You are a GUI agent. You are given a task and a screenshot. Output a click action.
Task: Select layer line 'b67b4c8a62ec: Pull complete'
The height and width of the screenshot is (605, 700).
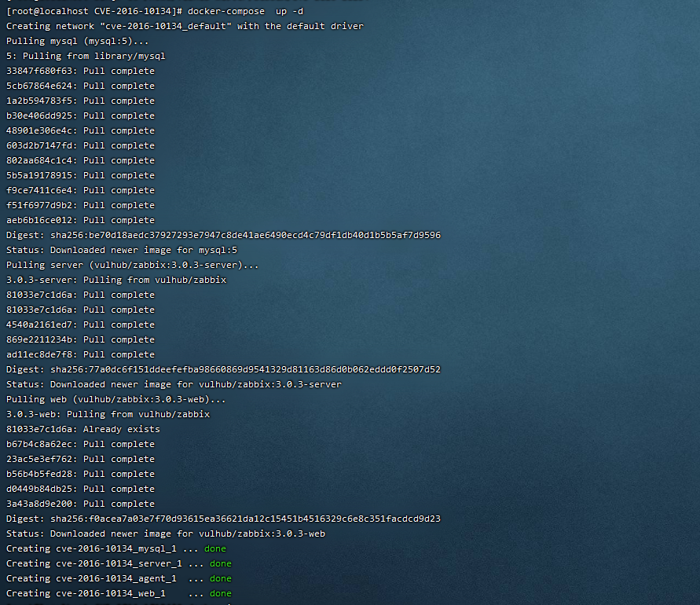(80, 444)
